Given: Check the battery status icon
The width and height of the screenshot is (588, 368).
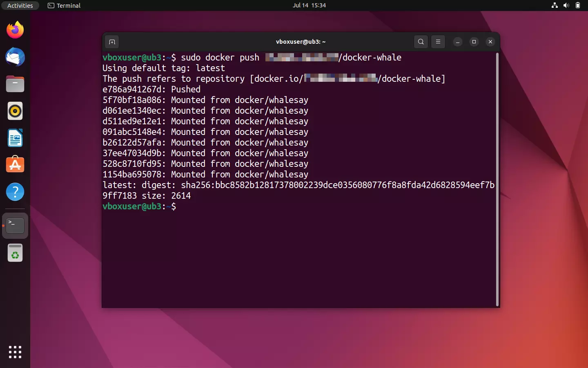Looking at the screenshot, I should pos(578,5).
